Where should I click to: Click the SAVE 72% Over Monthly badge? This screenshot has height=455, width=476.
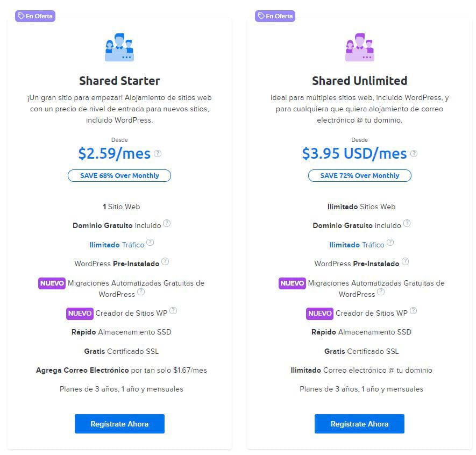pyautogui.click(x=359, y=175)
